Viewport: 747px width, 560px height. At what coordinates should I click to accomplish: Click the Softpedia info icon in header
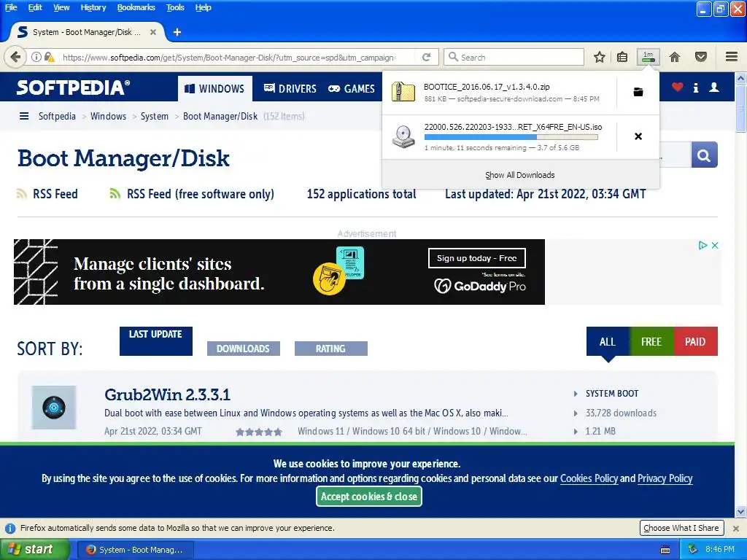pos(696,87)
